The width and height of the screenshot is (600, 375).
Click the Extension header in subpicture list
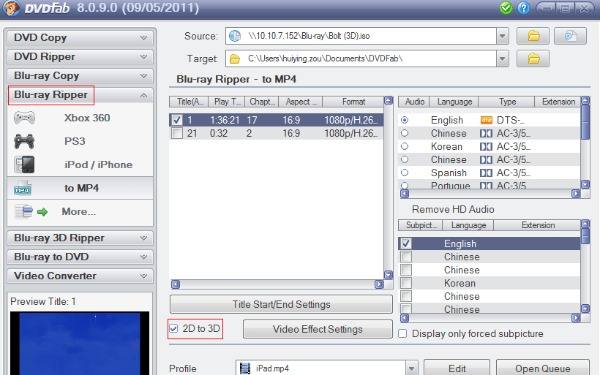(x=538, y=225)
